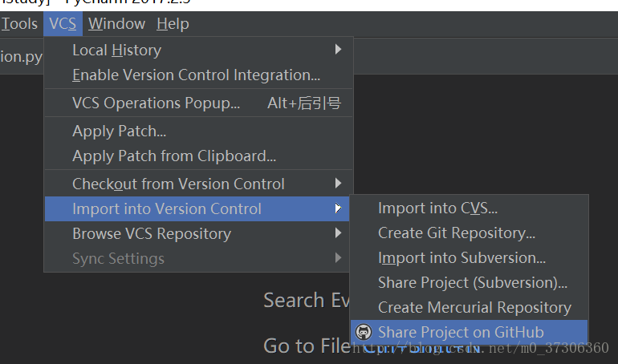
Task: Close the open VCS menu
Action: click(63, 24)
